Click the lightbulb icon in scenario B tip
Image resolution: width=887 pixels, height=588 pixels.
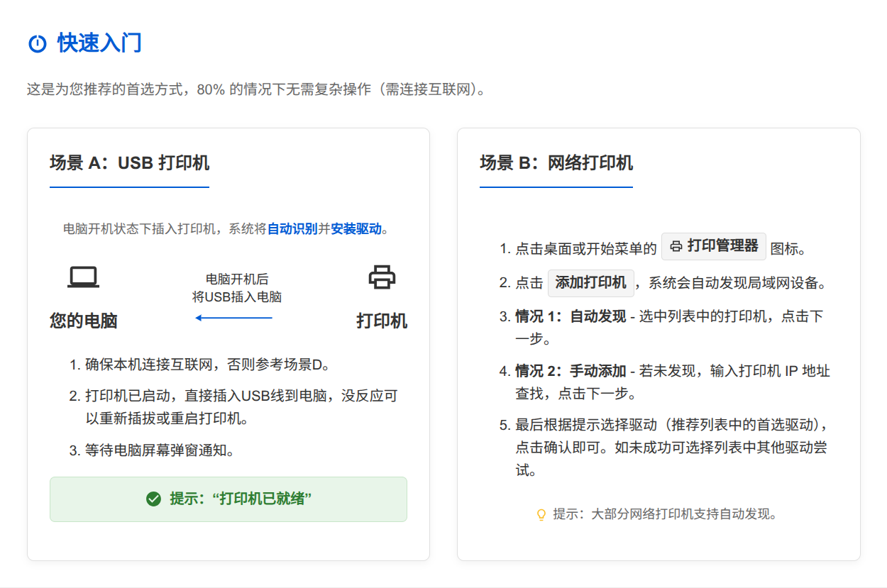(541, 514)
